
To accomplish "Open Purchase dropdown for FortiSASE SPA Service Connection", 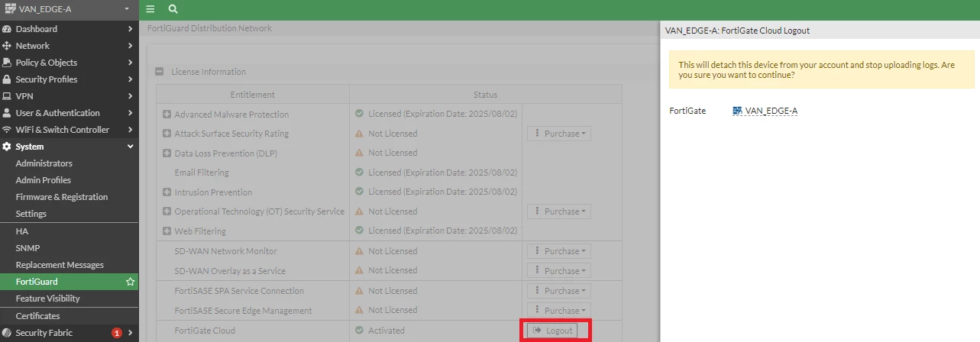I will pos(559,291).
